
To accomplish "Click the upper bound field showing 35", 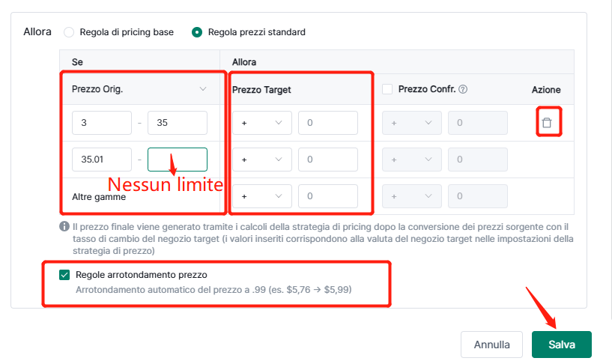I will (x=178, y=123).
